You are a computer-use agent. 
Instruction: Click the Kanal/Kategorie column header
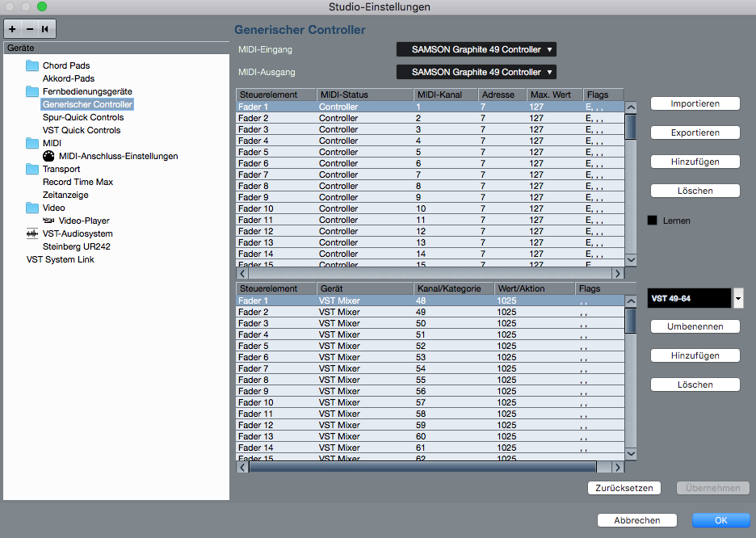454,288
